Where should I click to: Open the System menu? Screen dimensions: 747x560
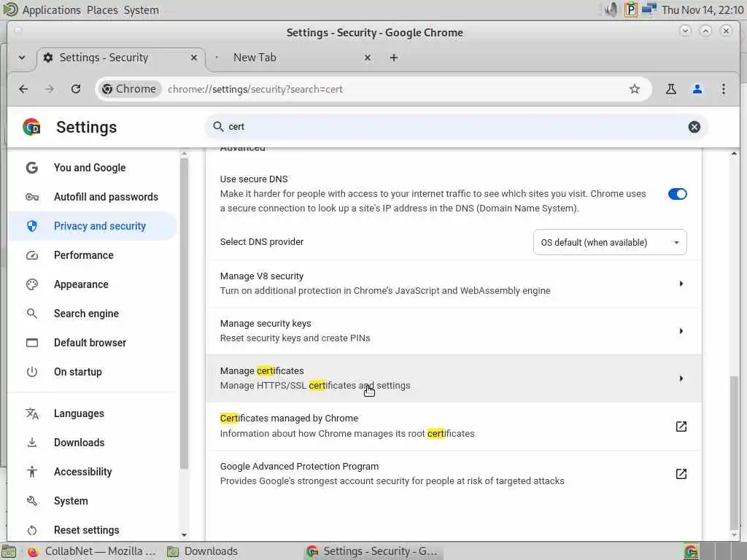141,10
